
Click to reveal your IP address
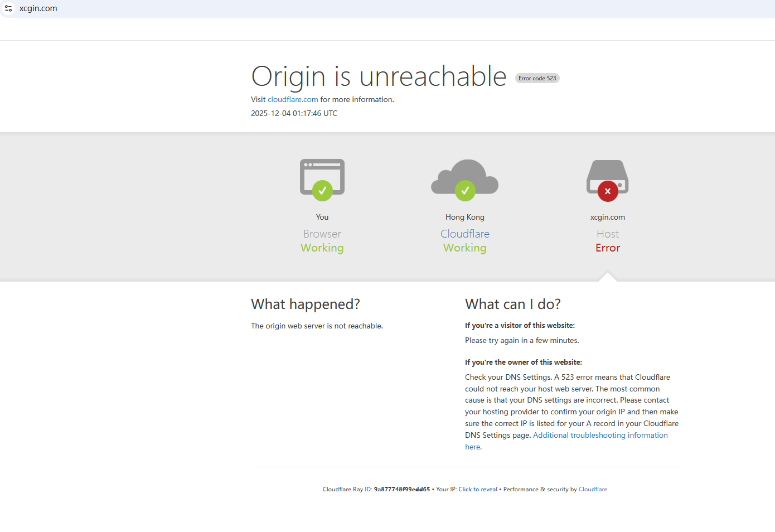point(478,489)
